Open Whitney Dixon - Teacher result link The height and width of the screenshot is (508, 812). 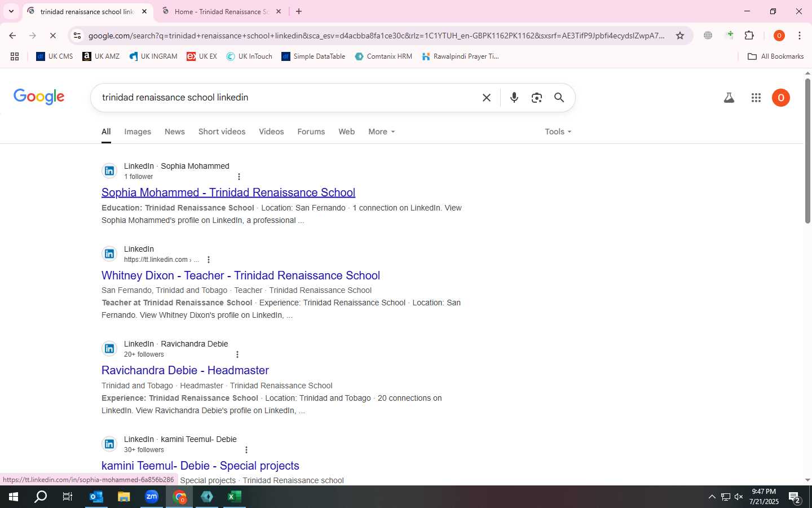coord(241,275)
